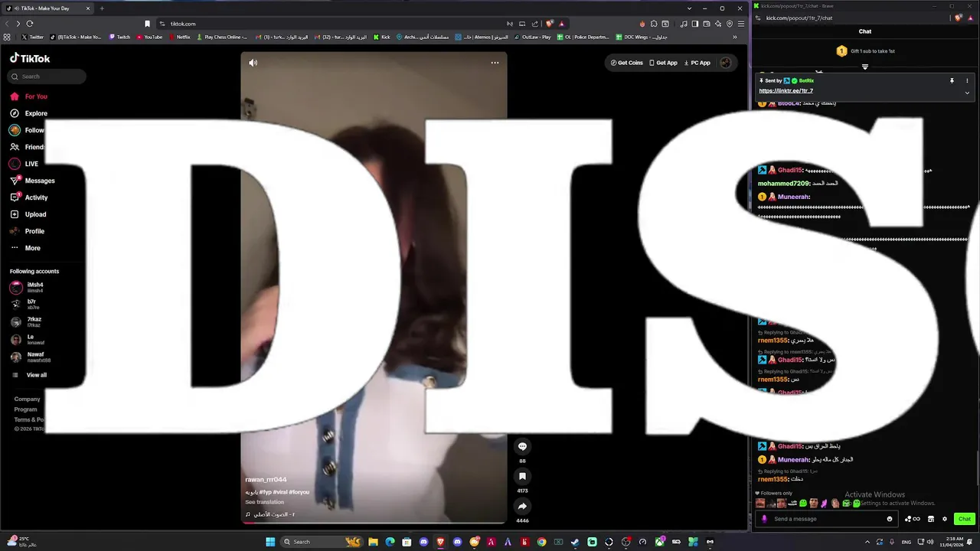
Task: Go to the LIVE section
Action: click(x=24, y=164)
